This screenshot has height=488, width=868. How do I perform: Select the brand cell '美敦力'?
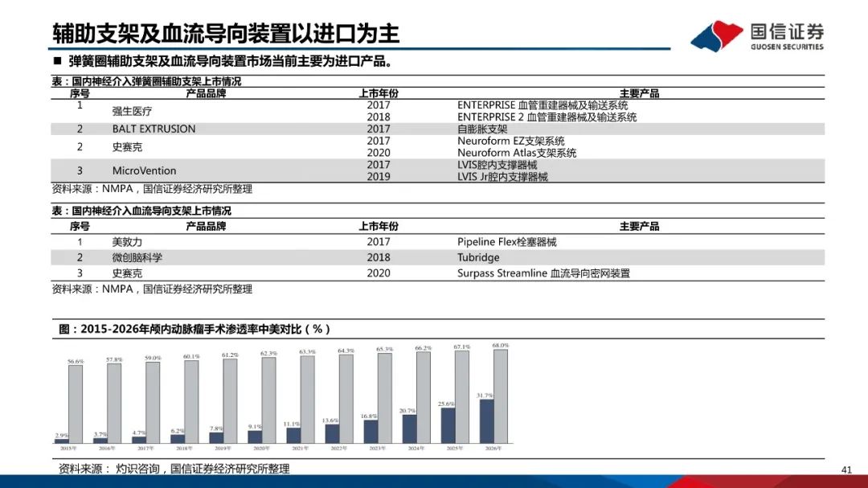[127, 242]
